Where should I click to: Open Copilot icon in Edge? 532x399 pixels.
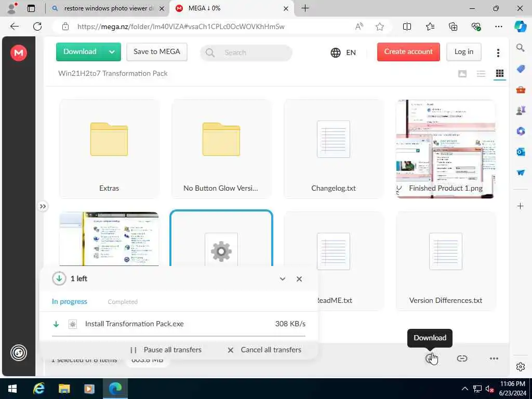click(x=520, y=26)
